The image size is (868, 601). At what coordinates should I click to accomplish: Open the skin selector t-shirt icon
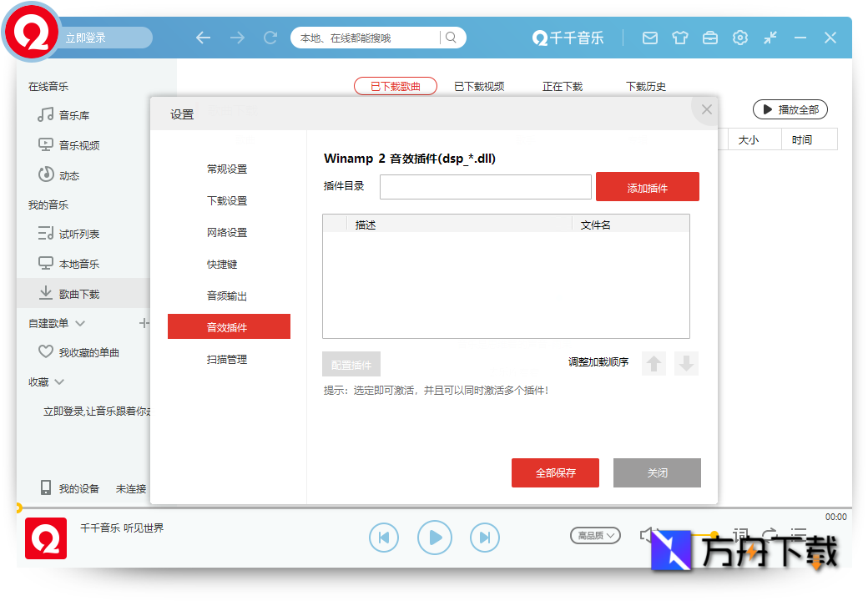pyautogui.click(x=679, y=38)
